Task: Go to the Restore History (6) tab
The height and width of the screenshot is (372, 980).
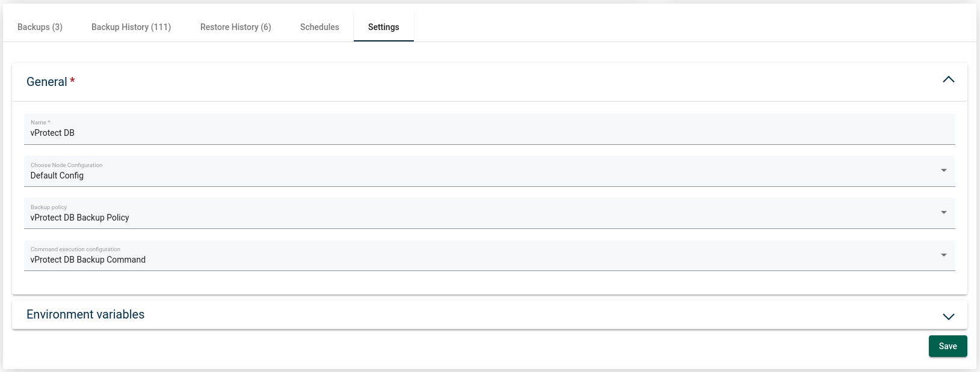Action: [x=235, y=27]
